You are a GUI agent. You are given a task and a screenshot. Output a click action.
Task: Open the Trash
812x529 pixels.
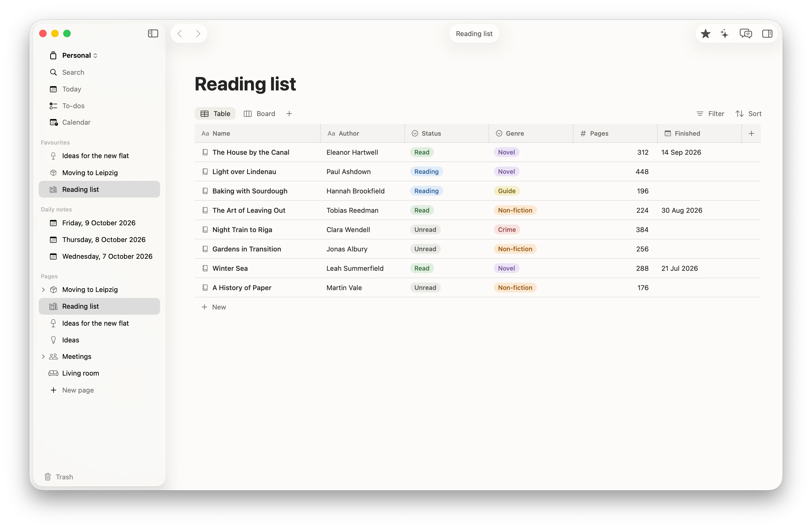click(x=59, y=476)
